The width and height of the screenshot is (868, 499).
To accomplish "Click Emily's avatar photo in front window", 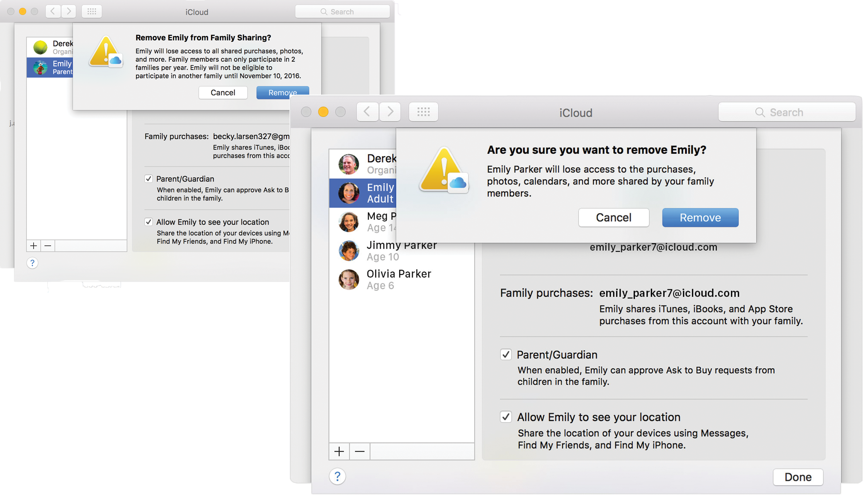I will pyautogui.click(x=349, y=193).
